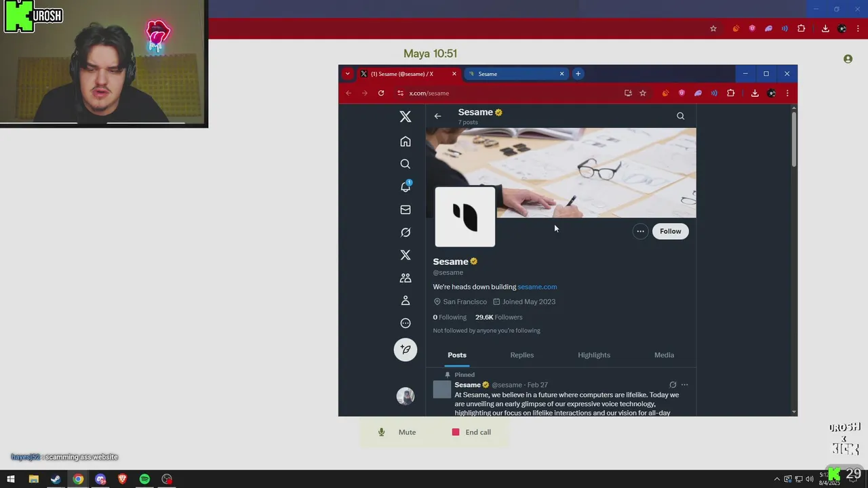Open account avatar at sidebar bottom

click(x=406, y=396)
